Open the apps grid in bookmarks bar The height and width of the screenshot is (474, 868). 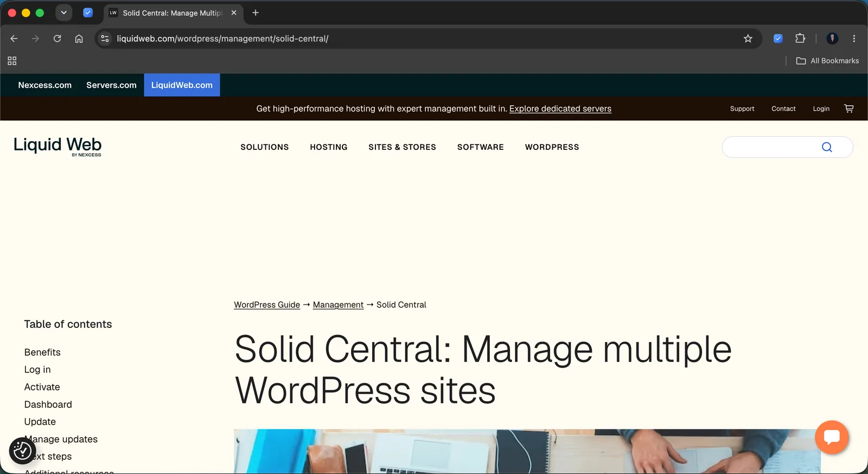[x=12, y=61]
